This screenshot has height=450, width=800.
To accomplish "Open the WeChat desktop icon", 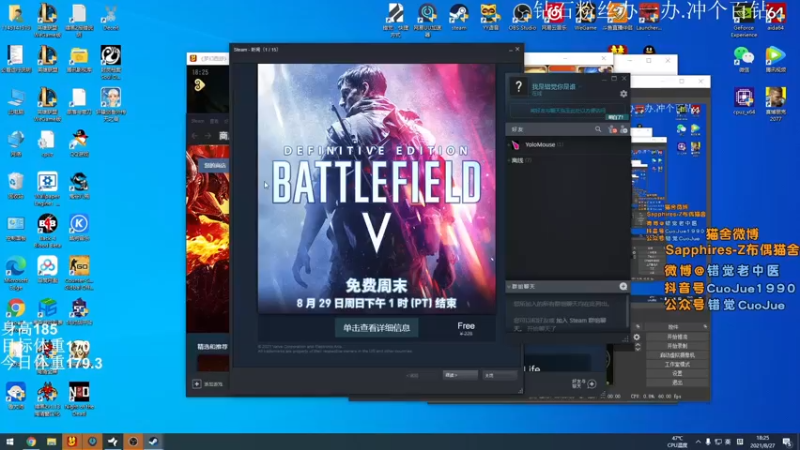I will pyautogui.click(x=743, y=59).
